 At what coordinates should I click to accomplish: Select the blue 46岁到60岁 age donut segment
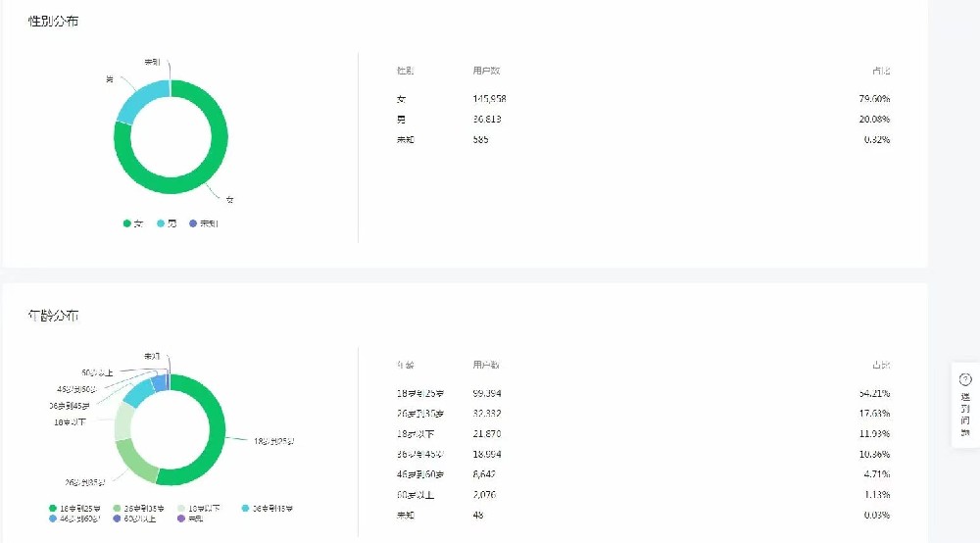[160, 383]
